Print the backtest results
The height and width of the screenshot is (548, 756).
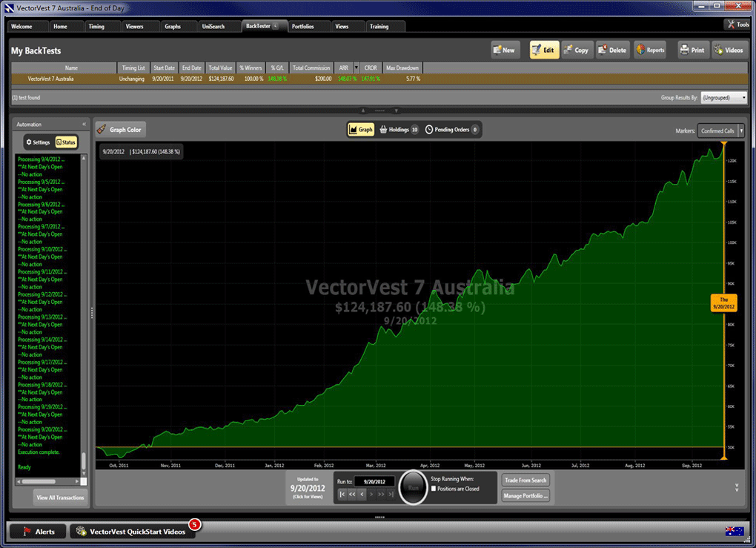[x=692, y=50]
